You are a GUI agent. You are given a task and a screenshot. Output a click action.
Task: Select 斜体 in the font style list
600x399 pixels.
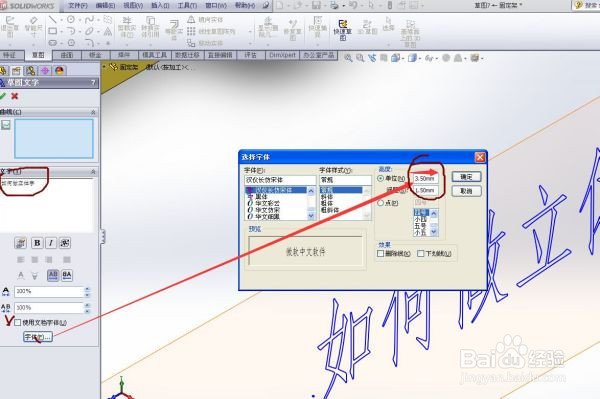pyautogui.click(x=327, y=197)
